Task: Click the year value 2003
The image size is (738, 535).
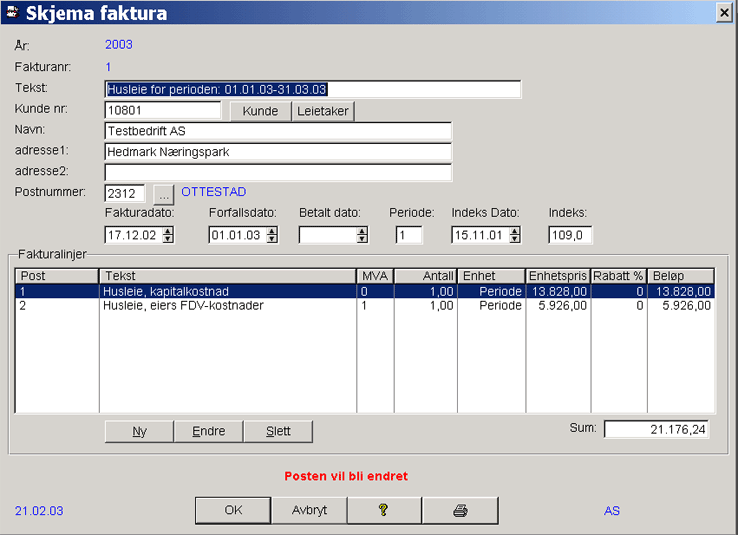Action: (x=119, y=45)
